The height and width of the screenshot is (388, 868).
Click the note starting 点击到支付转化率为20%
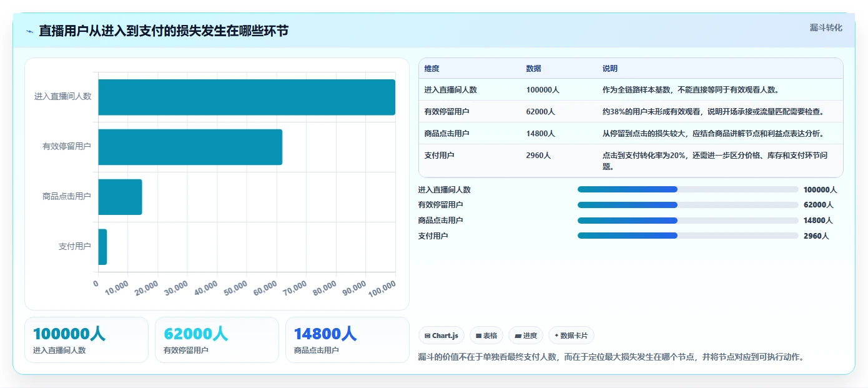click(x=715, y=161)
